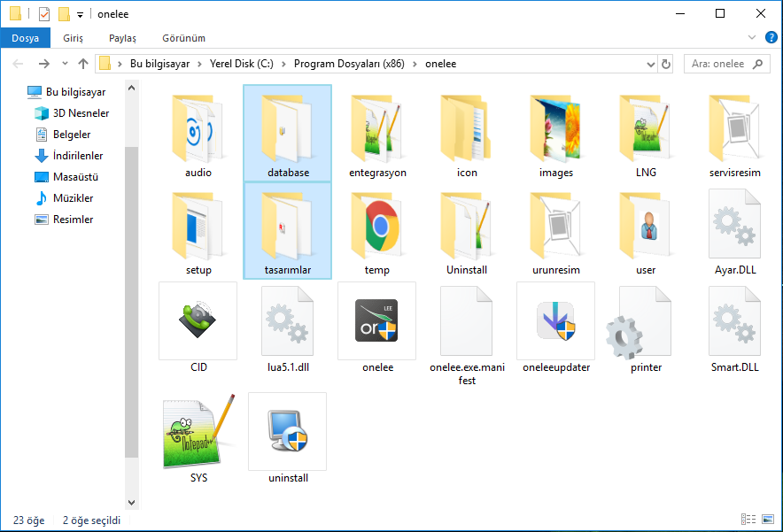Open the icon folder
The image size is (783, 532).
pyautogui.click(x=467, y=134)
